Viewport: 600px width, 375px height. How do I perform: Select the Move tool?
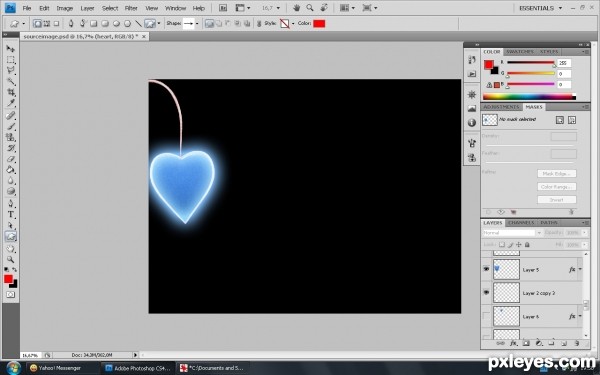[x=10, y=49]
